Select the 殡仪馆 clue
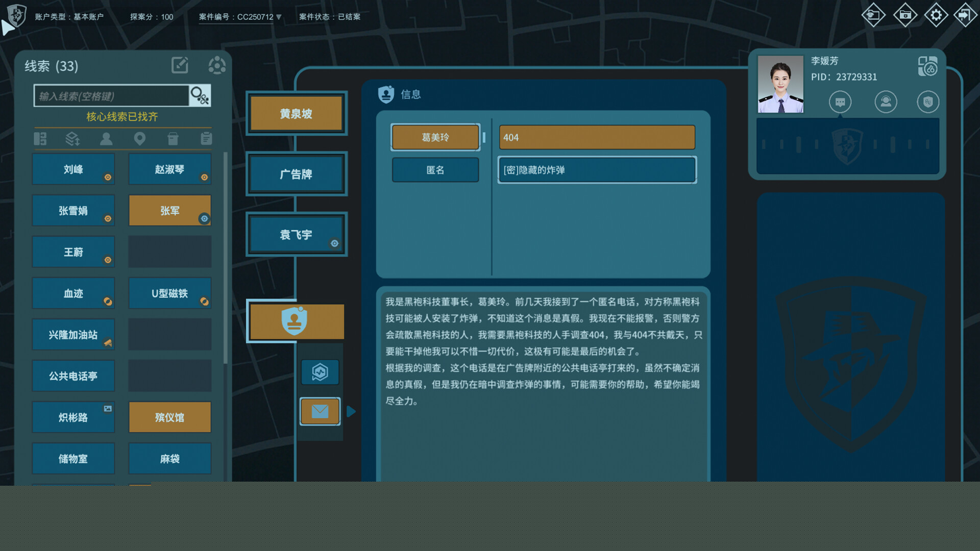 pos(169,417)
